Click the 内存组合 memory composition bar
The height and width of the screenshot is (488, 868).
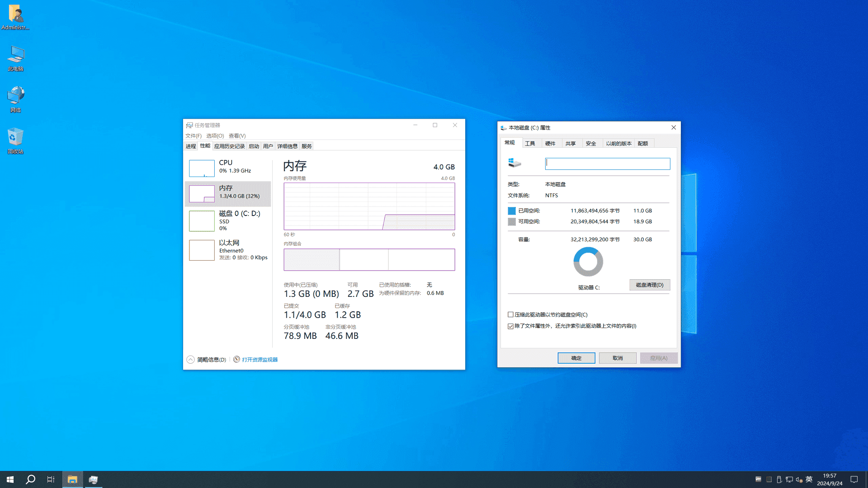pyautogui.click(x=369, y=259)
